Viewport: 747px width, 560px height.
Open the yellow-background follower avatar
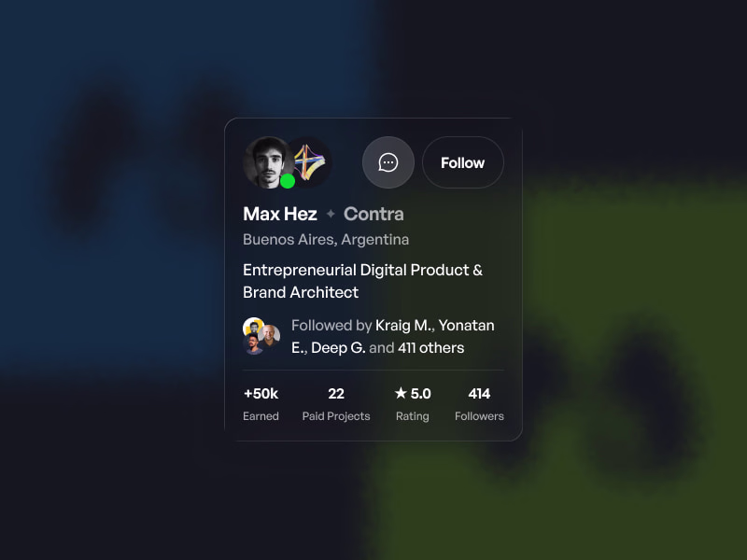pos(253,328)
